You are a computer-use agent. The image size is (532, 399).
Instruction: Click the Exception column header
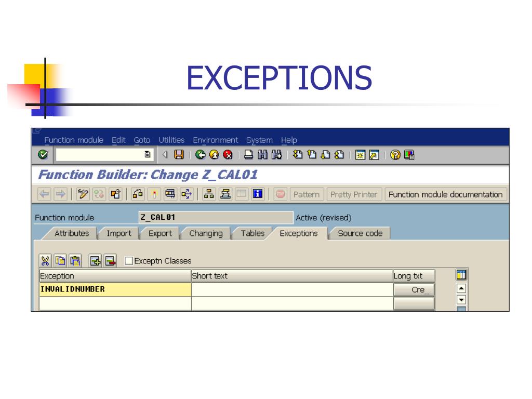click(x=115, y=276)
